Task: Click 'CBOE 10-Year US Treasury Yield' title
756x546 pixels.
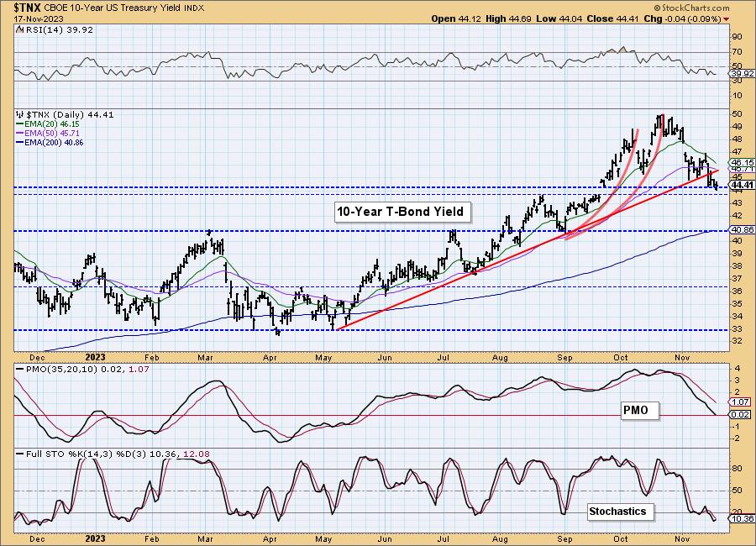Action: click(x=113, y=8)
